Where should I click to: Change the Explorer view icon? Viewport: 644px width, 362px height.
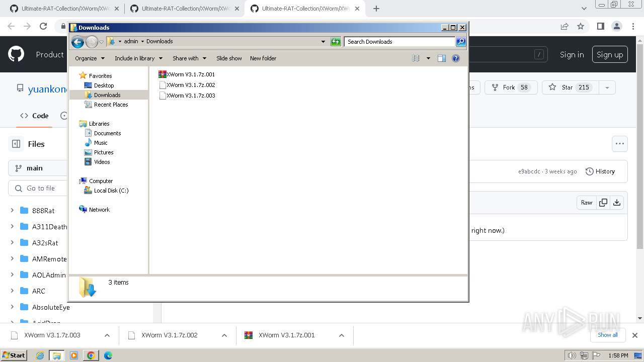[x=416, y=58]
